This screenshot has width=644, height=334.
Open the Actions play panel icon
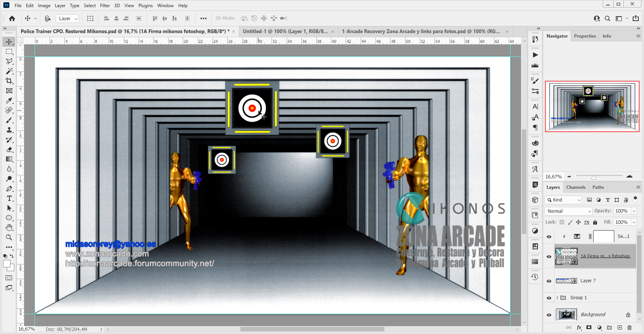click(535, 55)
